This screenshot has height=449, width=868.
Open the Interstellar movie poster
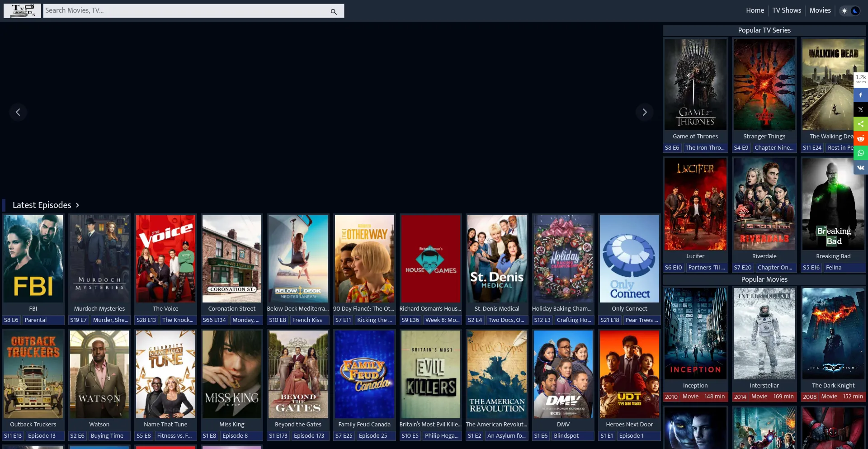(x=764, y=334)
